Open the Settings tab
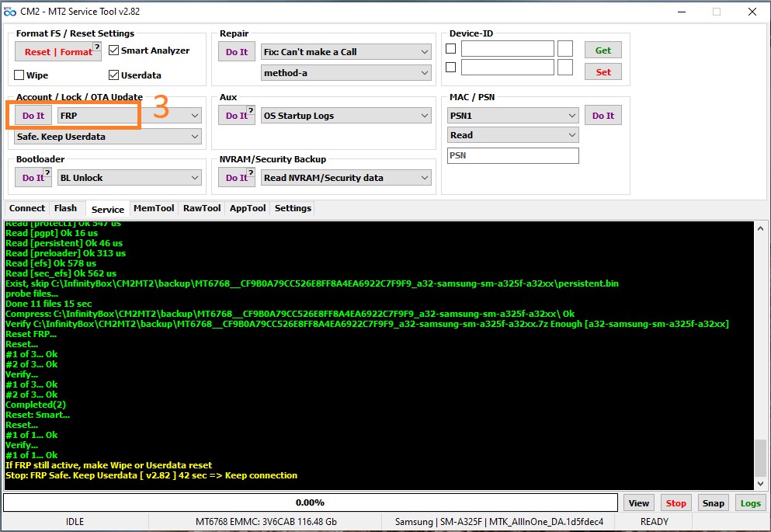This screenshot has height=532, width=771. tap(293, 208)
